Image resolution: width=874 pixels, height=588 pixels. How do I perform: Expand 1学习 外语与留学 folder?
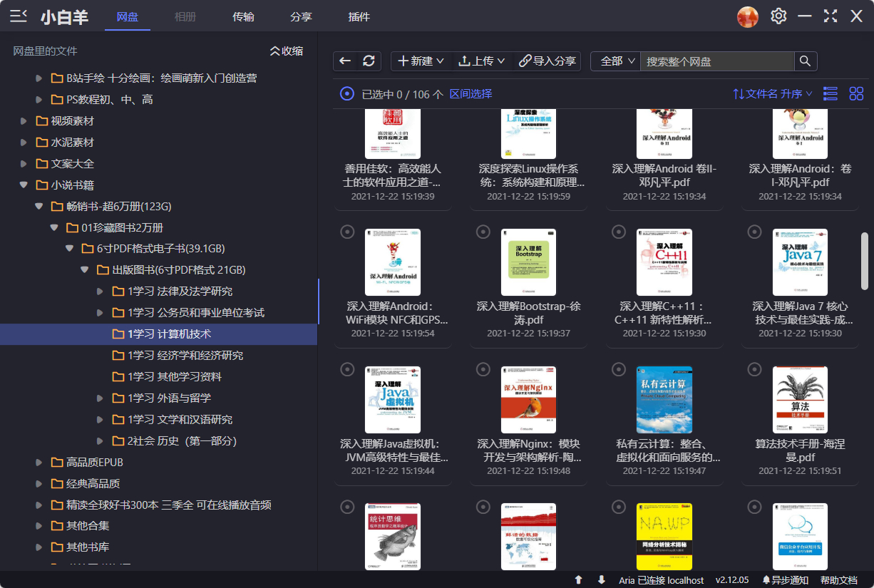click(x=101, y=398)
